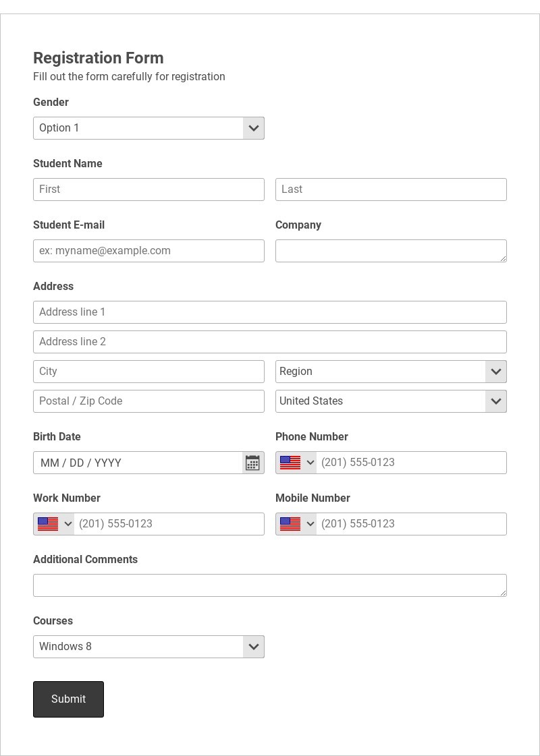Screen dimensions: 540x756
Task: Click the Additional Comments label
Action: pyautogui.click(x=86, y=559)
